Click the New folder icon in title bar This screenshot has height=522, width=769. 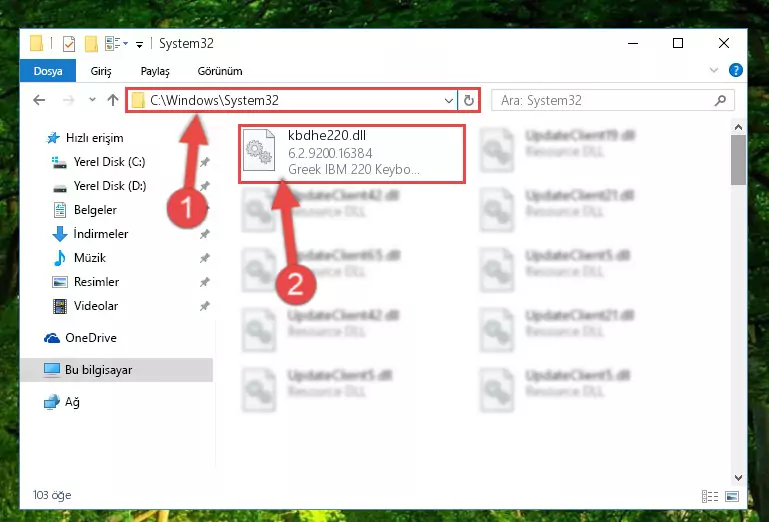click(x=91, y=44)
